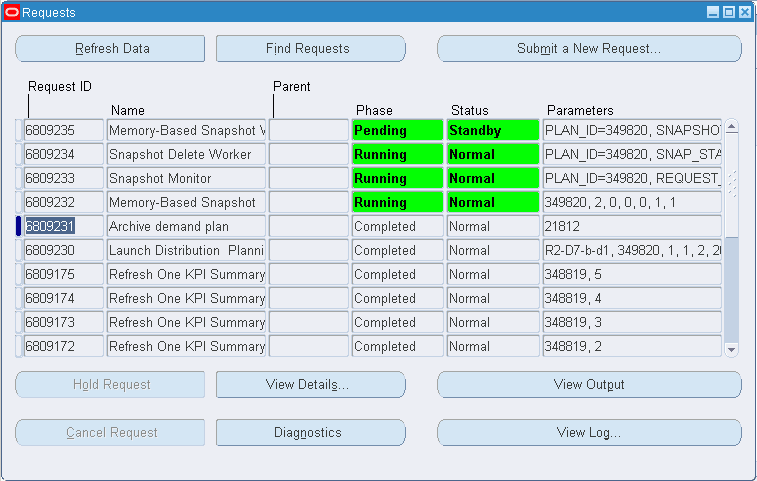This screenshot has height=481, width=757.
Task: Click 'Running' phase of Snapshot Delete Worker
Action: (397, 155)
